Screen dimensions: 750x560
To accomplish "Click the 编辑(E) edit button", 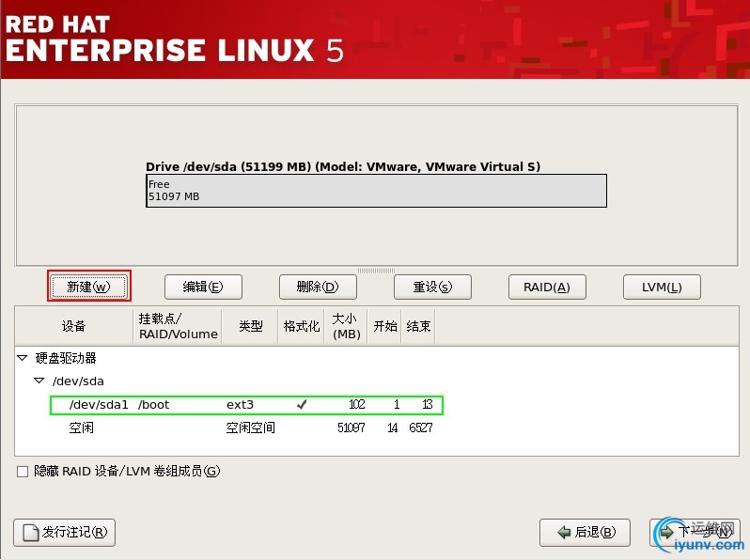I will (203, 287).
